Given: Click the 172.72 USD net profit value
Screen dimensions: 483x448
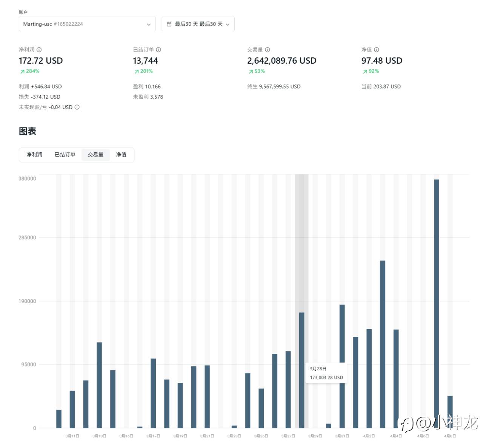Looking at the screenshot, I should [41, 61].
